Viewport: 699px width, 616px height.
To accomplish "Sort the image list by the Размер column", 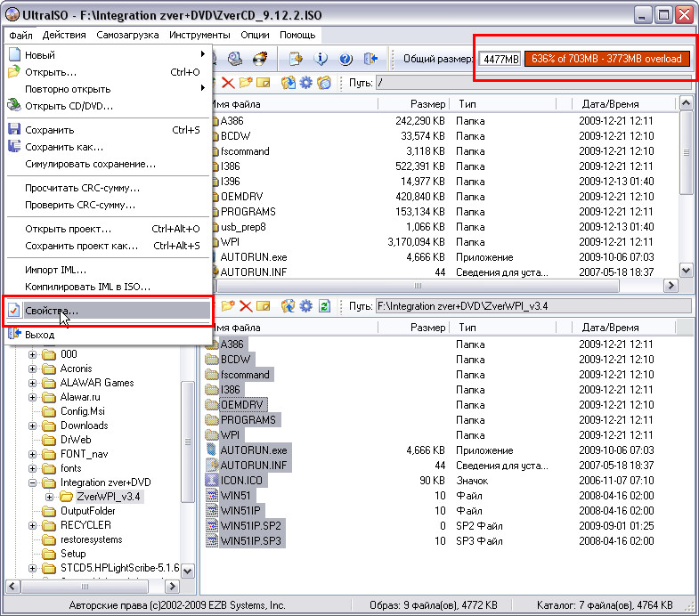I will (x=413, y=104).
